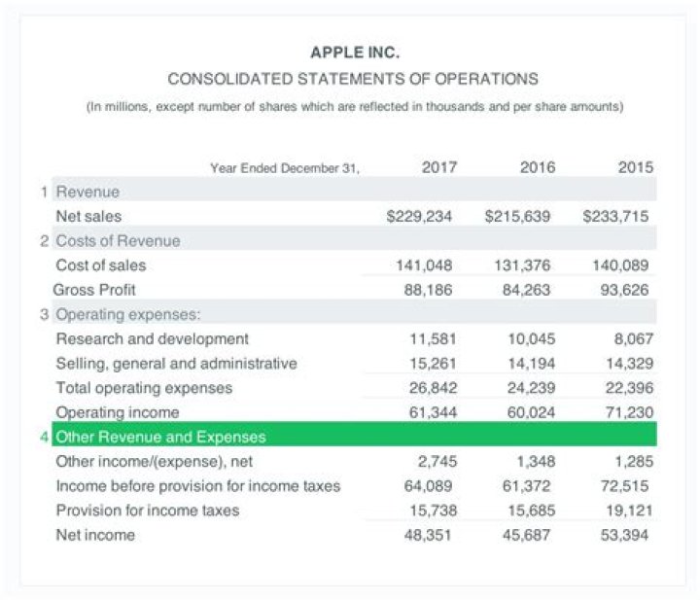This screenshot has height=600, width=700.
Task: Select the 2017 net sales value $229,234
Action: coord(420,216)
